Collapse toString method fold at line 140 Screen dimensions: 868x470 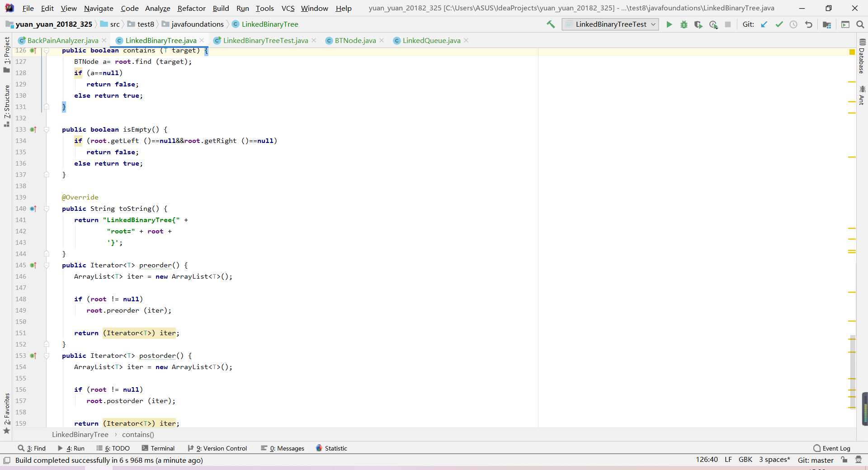46,209
